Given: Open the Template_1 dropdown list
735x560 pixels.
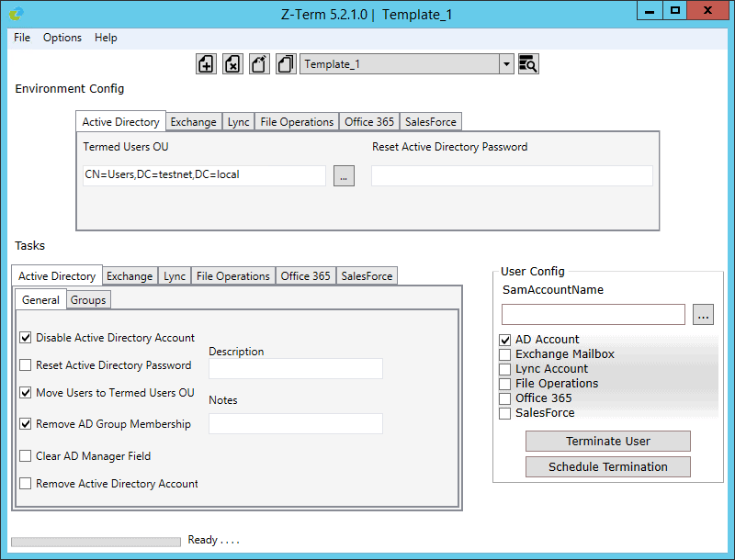Looking at the screenshot, I should pyautogui.click(x=506, y=63).
